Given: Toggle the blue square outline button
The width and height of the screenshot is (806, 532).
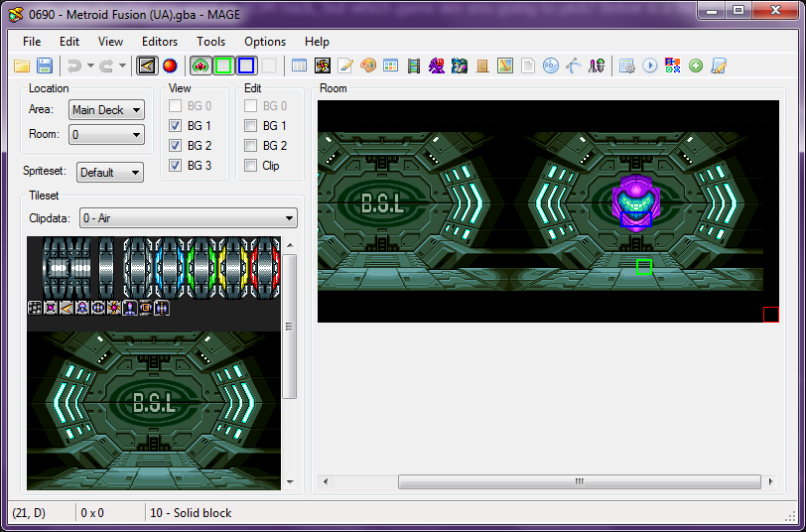Looking at the screenshot, I should (x=246, y=66).
